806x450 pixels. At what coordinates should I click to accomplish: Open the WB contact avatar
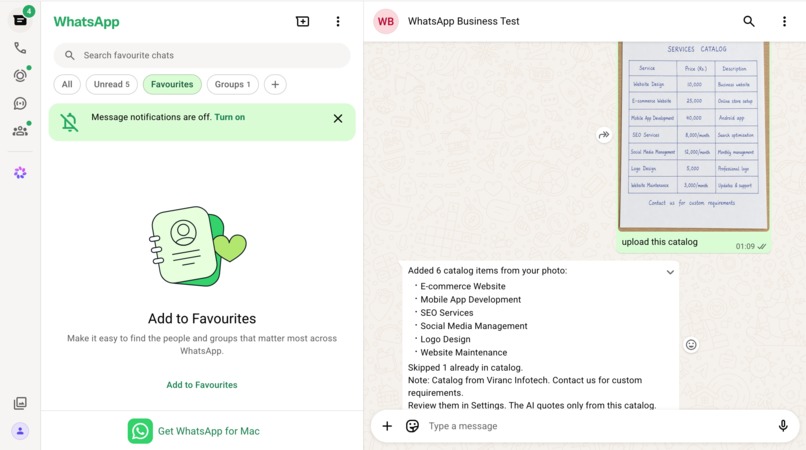pyautogui.click(x=386, y=21)
